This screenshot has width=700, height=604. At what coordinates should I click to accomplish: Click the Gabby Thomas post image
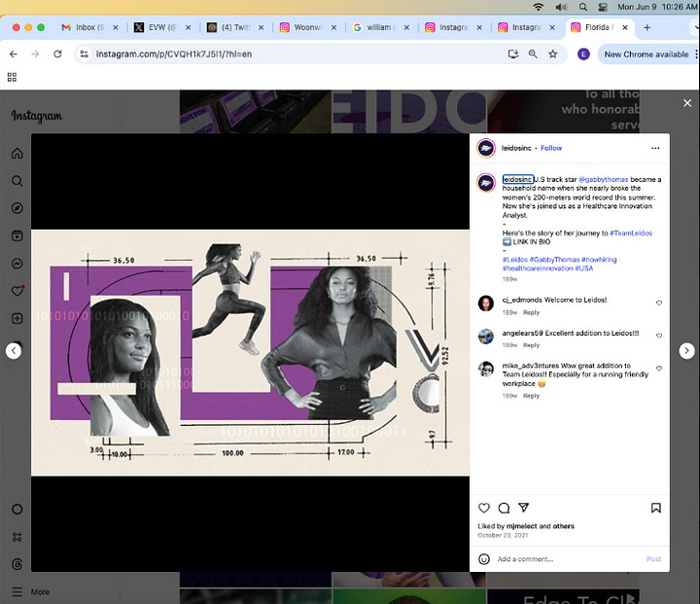[250, 352]
